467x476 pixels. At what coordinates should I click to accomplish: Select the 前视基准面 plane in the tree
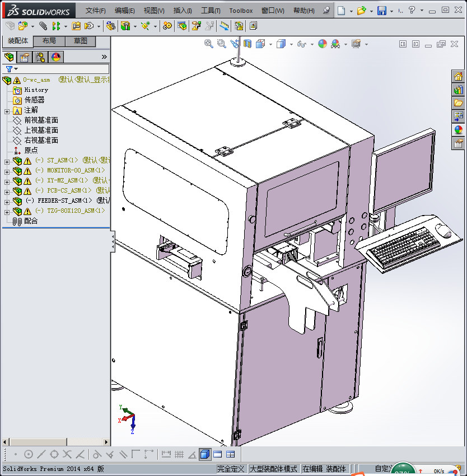tap(41, 120)
